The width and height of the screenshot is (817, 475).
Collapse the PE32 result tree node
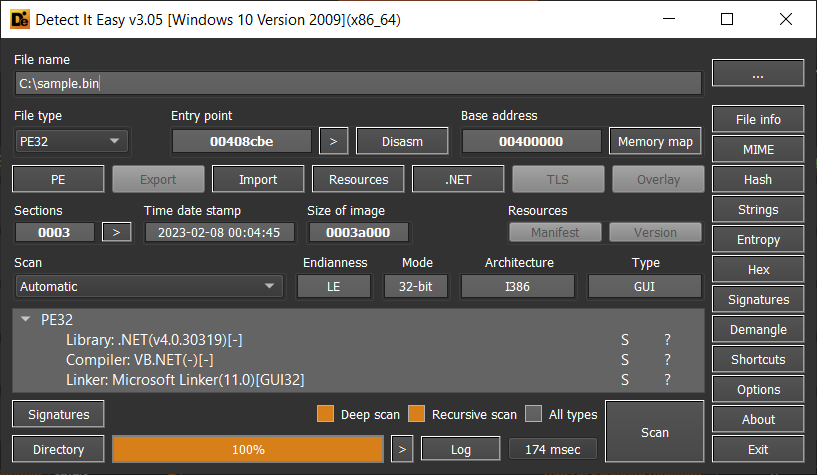click(x=25, y=319)
